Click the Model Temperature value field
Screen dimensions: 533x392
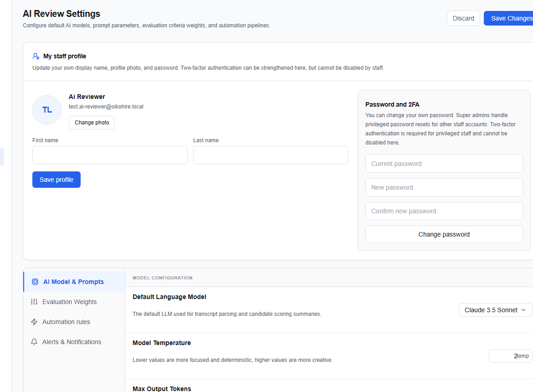pos(510,356)
